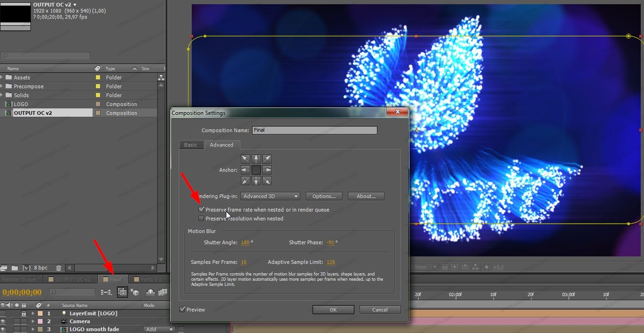Image resolution: width=644 pixels, height=333 pixels.
Task: Click the new composition icon
Action: [27, 268]
